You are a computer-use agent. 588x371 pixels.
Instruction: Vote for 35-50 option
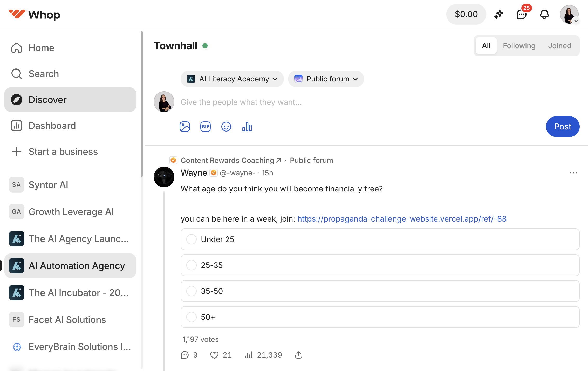380,291
